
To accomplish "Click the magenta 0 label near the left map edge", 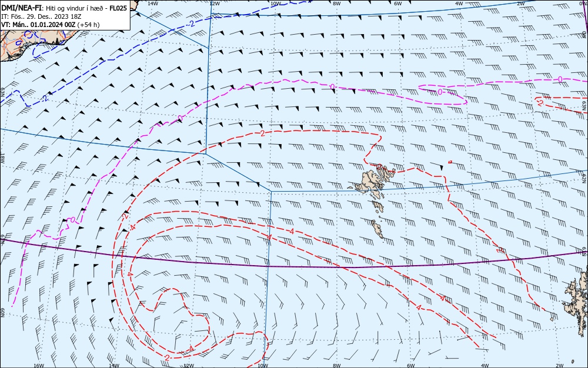I will click(73, 220).
